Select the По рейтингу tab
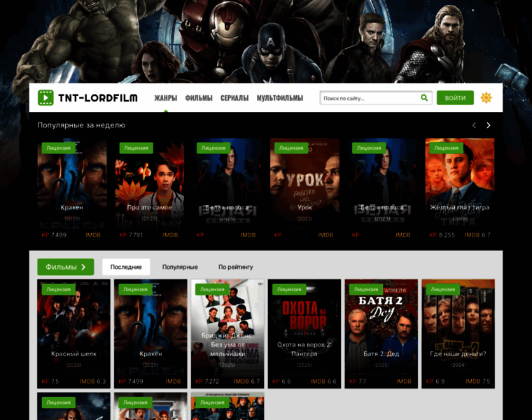 235,267
